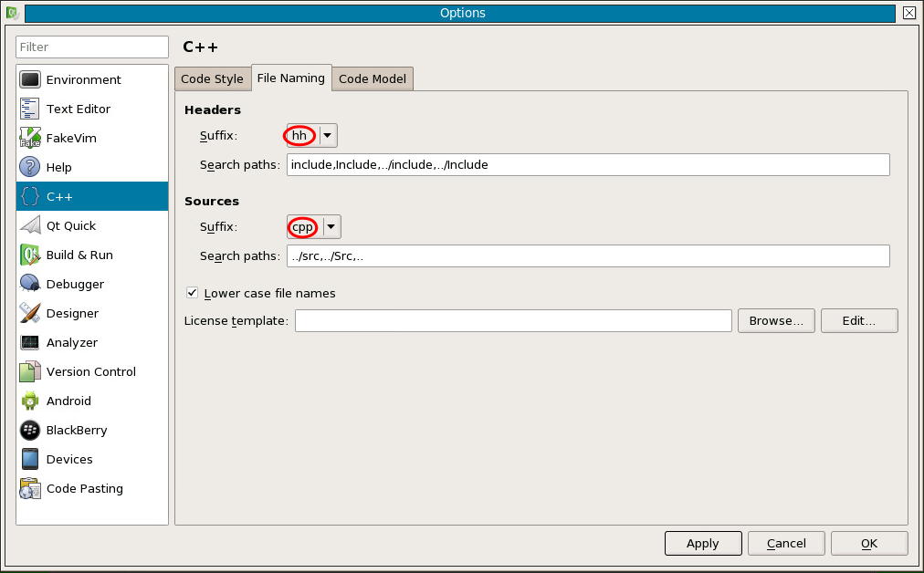Select the Version Control icon
This screenshot has width=924, height=573.
pyautogui.click(x=30, y=371)
